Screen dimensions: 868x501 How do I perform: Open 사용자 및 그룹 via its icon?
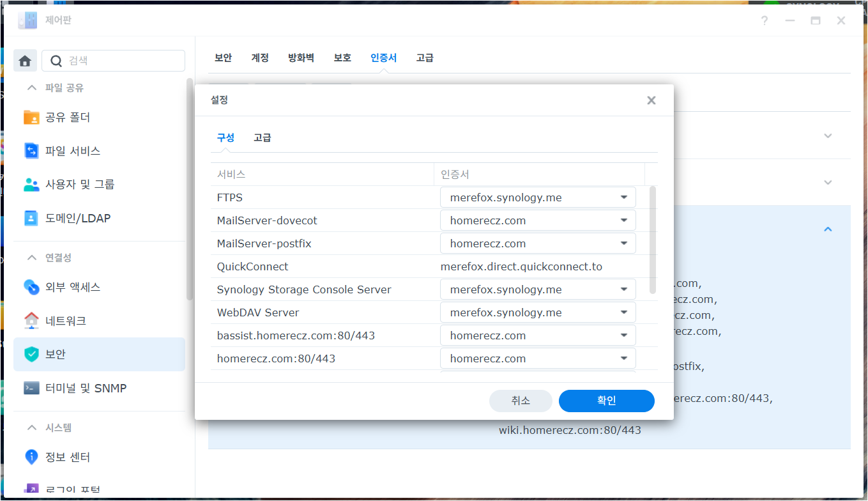click(x=31, y=185)
